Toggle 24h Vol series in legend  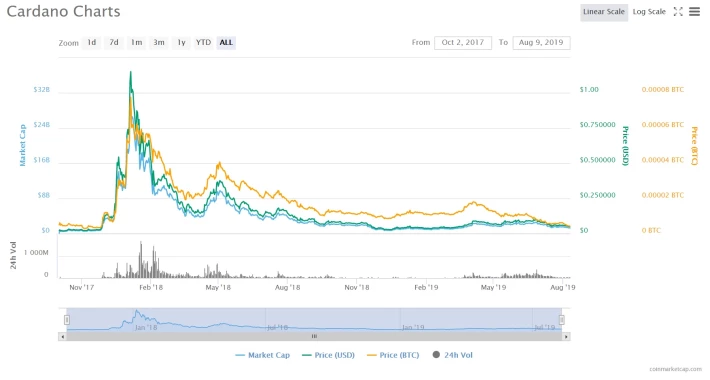click(x=452, y=355)
